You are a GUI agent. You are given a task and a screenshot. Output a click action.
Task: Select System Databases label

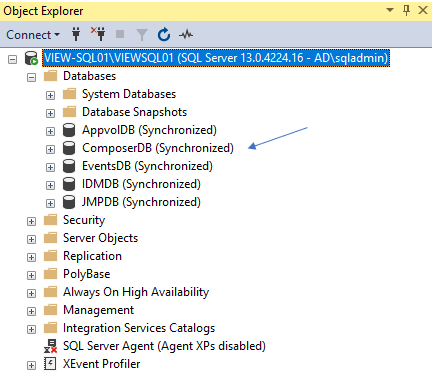[x=129, y=94]
